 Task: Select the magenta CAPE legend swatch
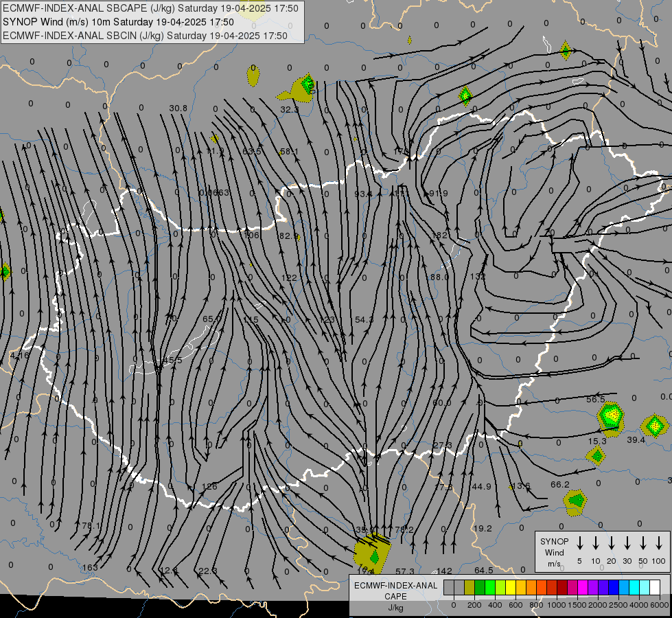[x=583, y=588]
